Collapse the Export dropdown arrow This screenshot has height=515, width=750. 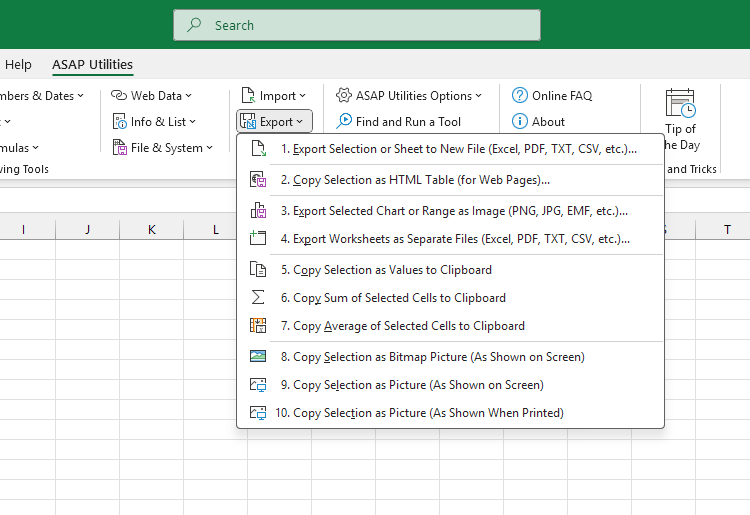299,122
